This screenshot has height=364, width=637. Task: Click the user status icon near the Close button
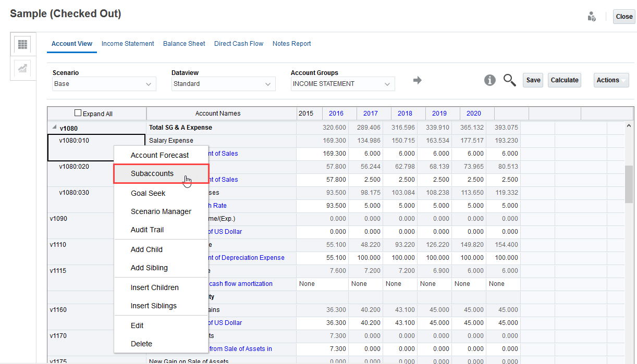click(592, 16)
